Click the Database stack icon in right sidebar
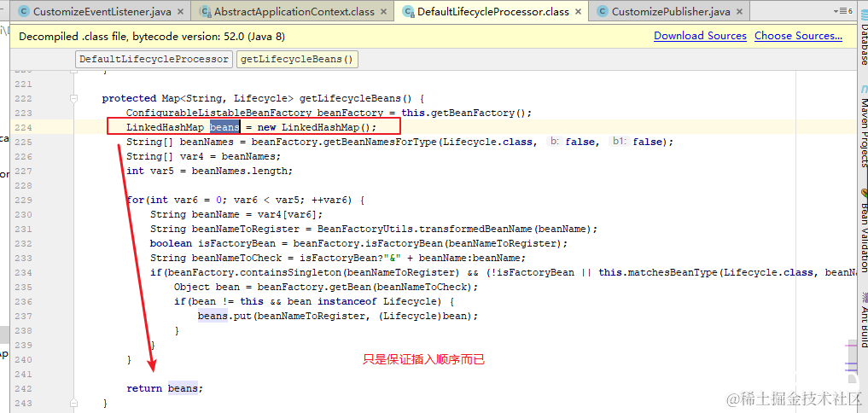Viewport: 868px width, 413px height. pyautogui.click(x=864, y=14)
